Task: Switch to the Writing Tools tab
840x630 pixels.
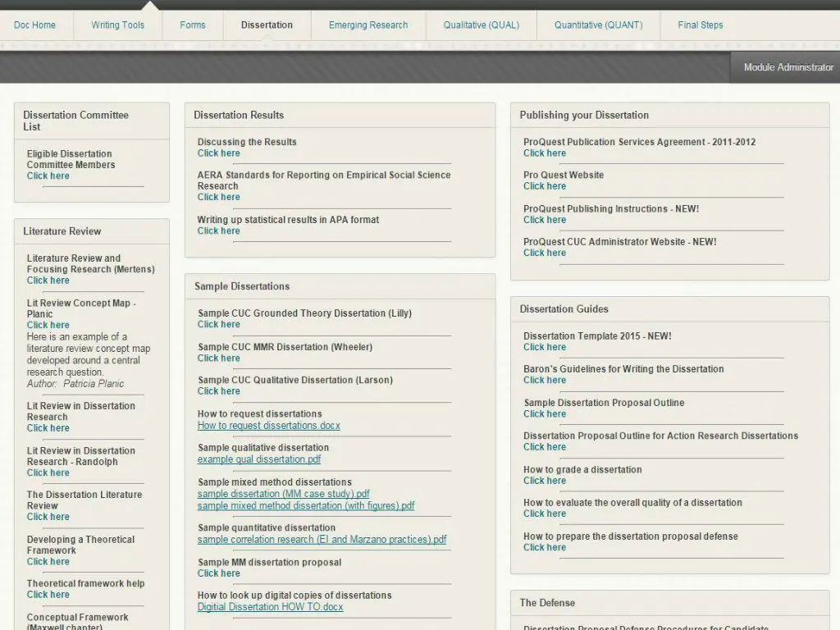Action: pos(118,25)
